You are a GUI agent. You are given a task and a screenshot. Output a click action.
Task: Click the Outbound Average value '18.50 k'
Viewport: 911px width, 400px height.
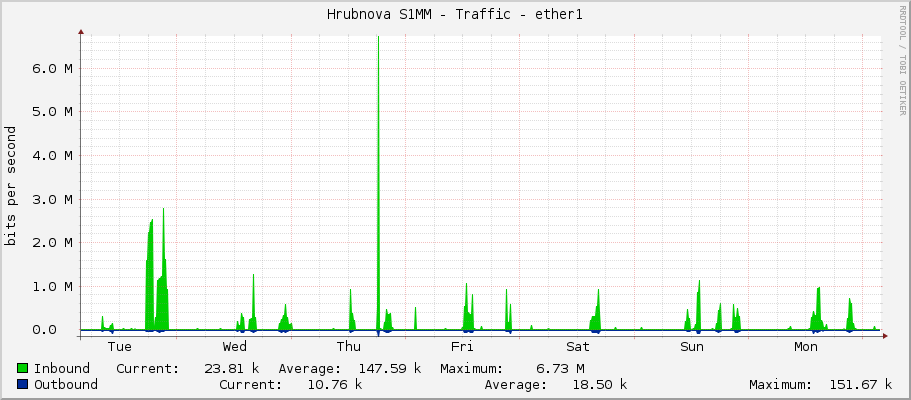tap(600, 385)
